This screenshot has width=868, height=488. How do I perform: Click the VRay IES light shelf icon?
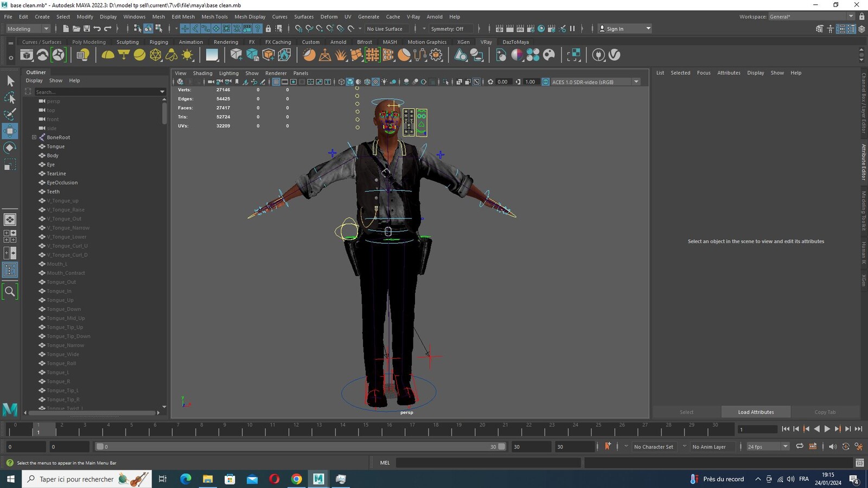171,55
